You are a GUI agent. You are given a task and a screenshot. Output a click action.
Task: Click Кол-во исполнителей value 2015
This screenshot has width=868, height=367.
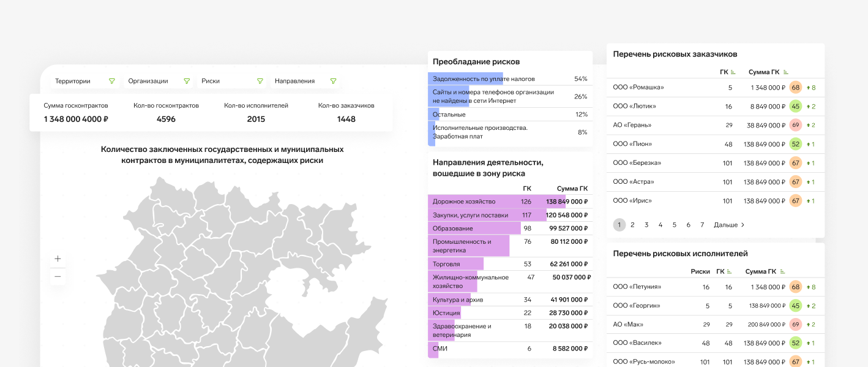coord(256,119)
